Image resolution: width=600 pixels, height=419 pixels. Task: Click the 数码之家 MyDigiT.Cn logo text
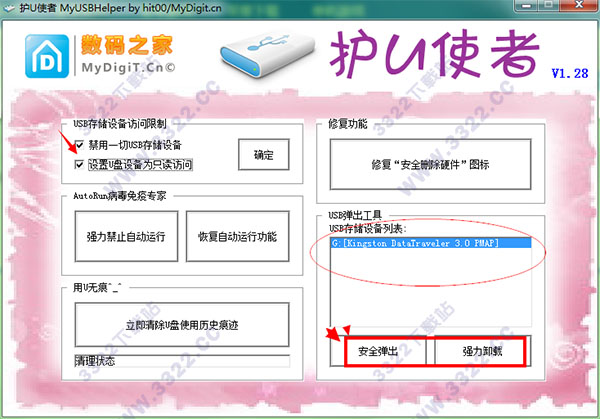(x=127, y=54)
